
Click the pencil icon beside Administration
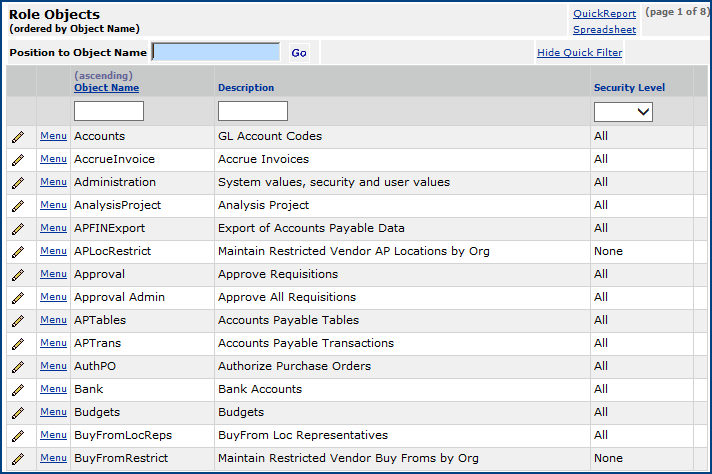(x=18, y=182)
